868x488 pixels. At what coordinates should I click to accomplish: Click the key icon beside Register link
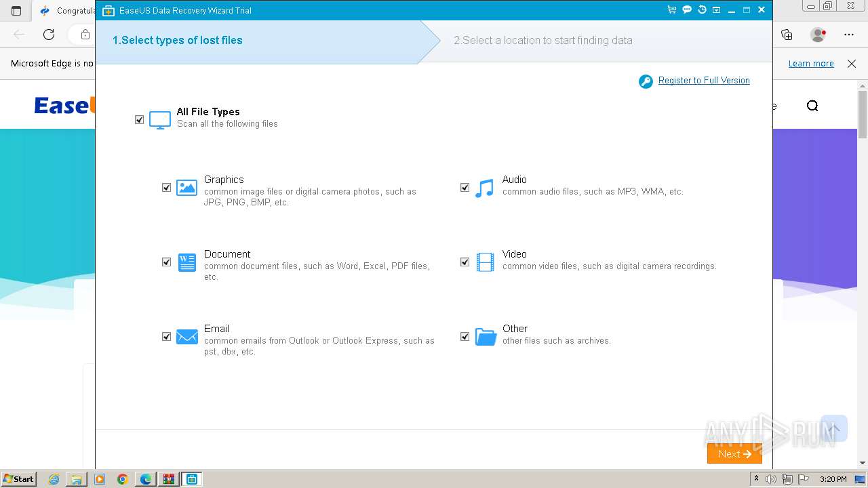click(x=646, y=81)
